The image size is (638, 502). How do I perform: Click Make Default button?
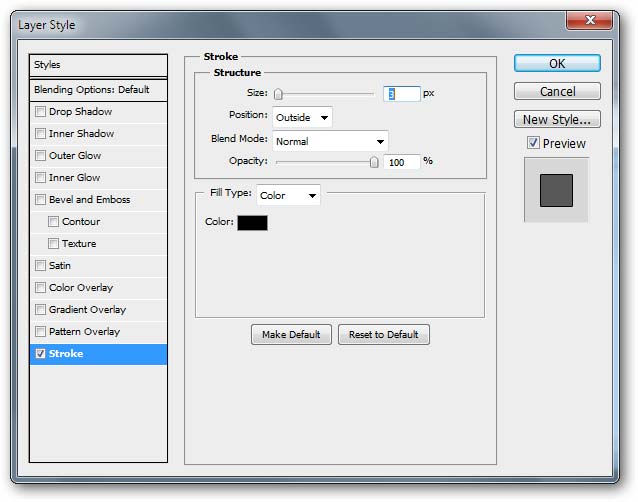290,334
